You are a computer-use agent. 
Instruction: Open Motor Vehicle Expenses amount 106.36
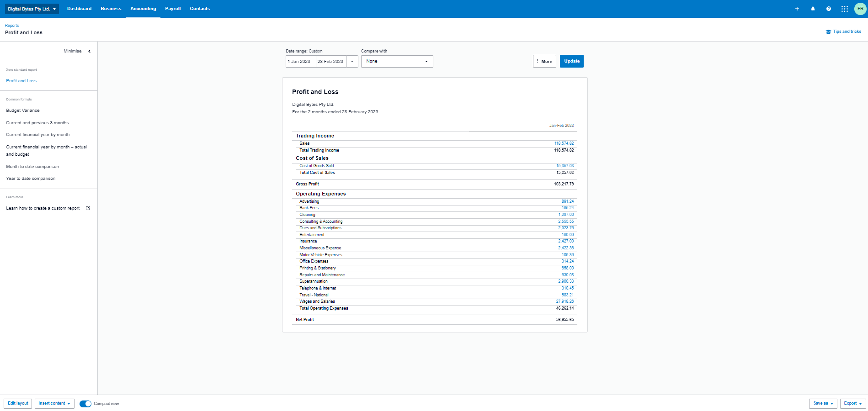click(568, 255)
